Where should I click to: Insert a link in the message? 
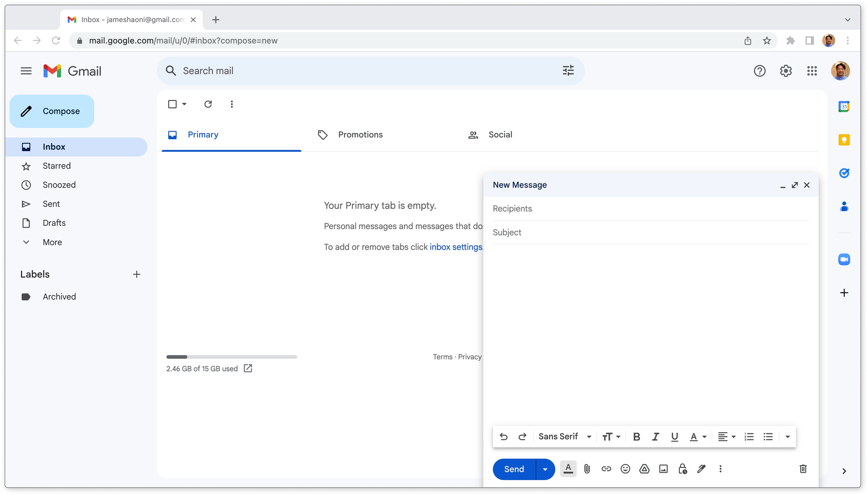(606, 469)
